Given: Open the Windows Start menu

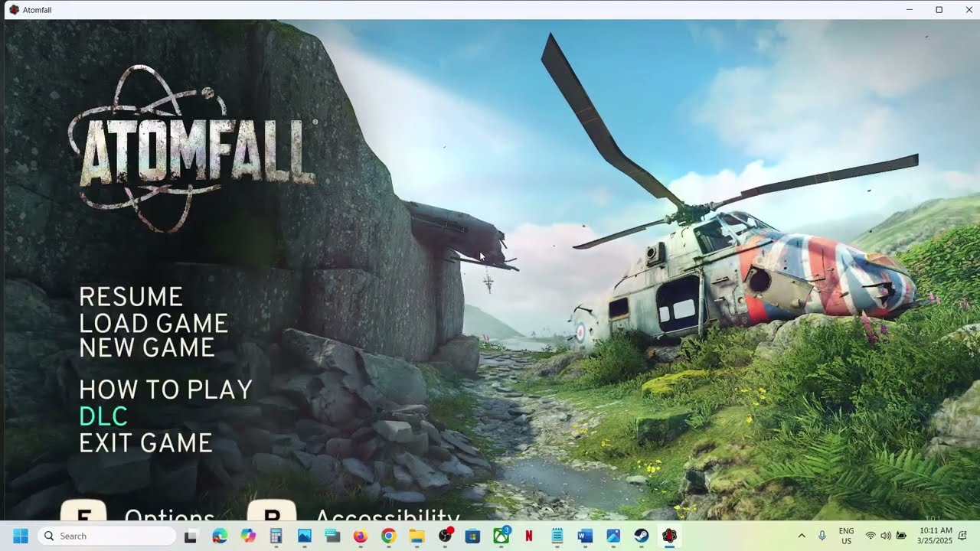Looking at the screenshot, I should (x=21, y=536).
